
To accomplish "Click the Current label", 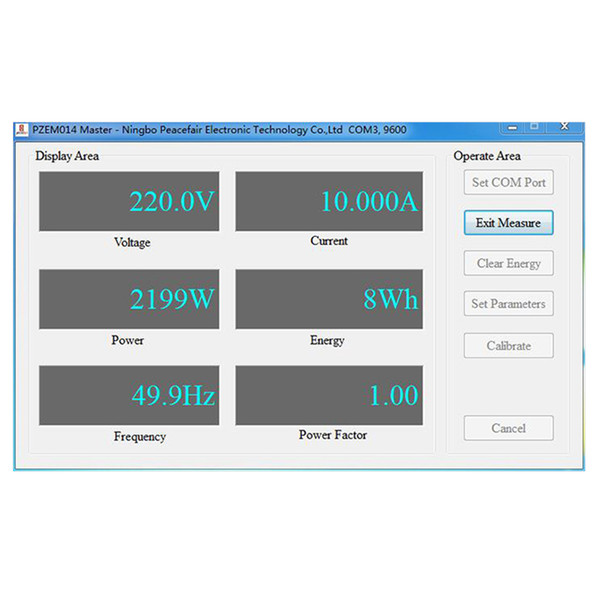I will click(329, 241).
